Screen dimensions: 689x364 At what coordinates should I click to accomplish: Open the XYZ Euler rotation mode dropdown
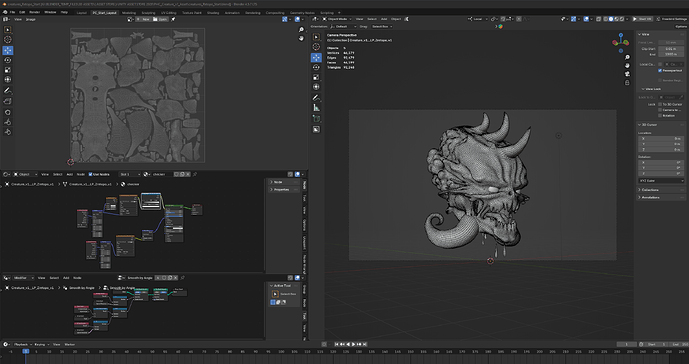[x=661, y=181]
